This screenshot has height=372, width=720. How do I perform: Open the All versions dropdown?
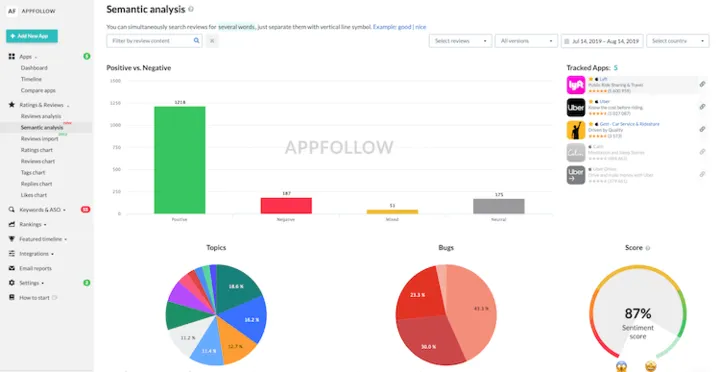click(x=526, y=41)
